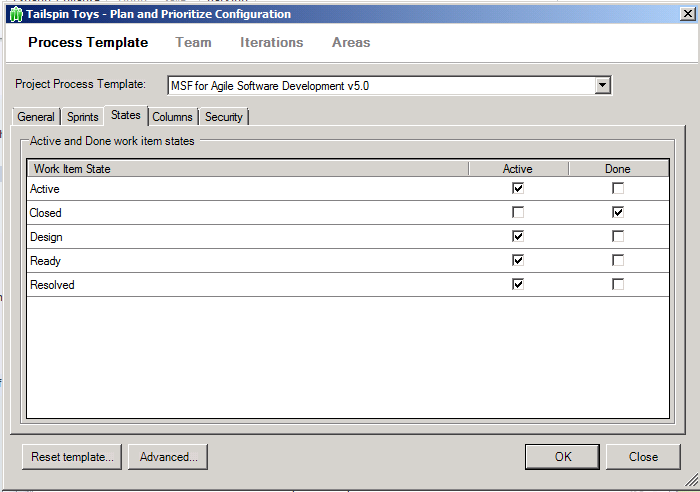Mark Resolved state as Done

click(618, 284)
